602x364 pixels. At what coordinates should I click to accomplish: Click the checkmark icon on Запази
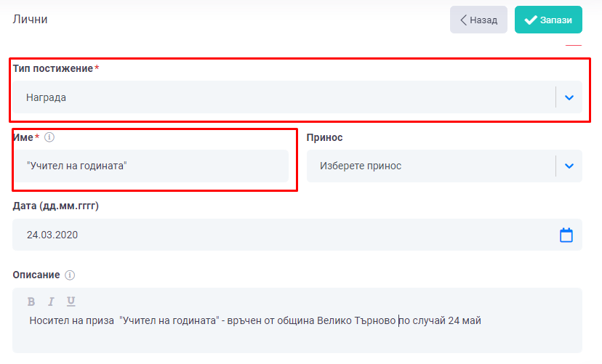click(x=530, y=20)
